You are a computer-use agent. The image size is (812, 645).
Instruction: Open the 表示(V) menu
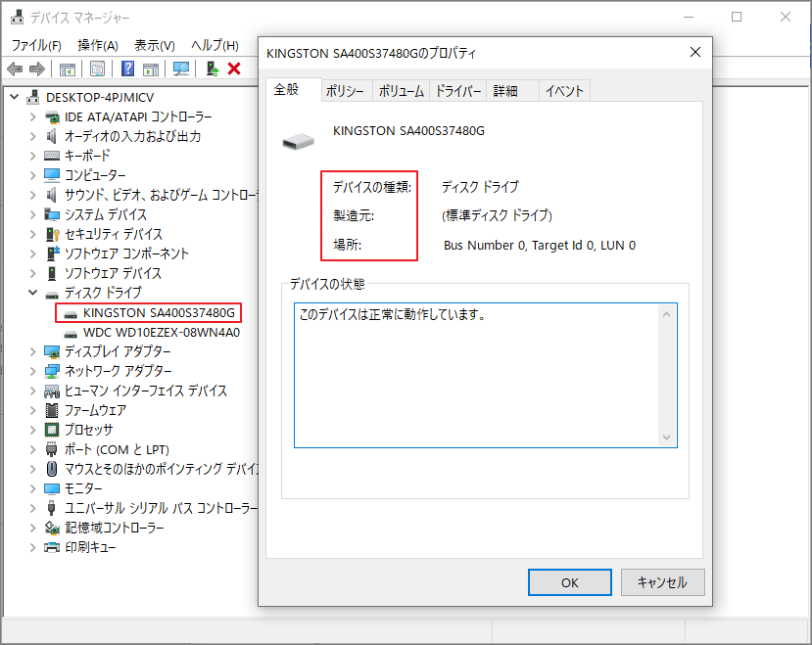[x=155, y=46]
